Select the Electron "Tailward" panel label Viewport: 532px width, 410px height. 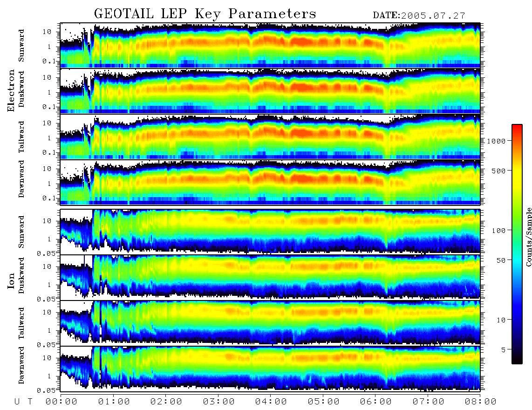[x=21, y=137]
